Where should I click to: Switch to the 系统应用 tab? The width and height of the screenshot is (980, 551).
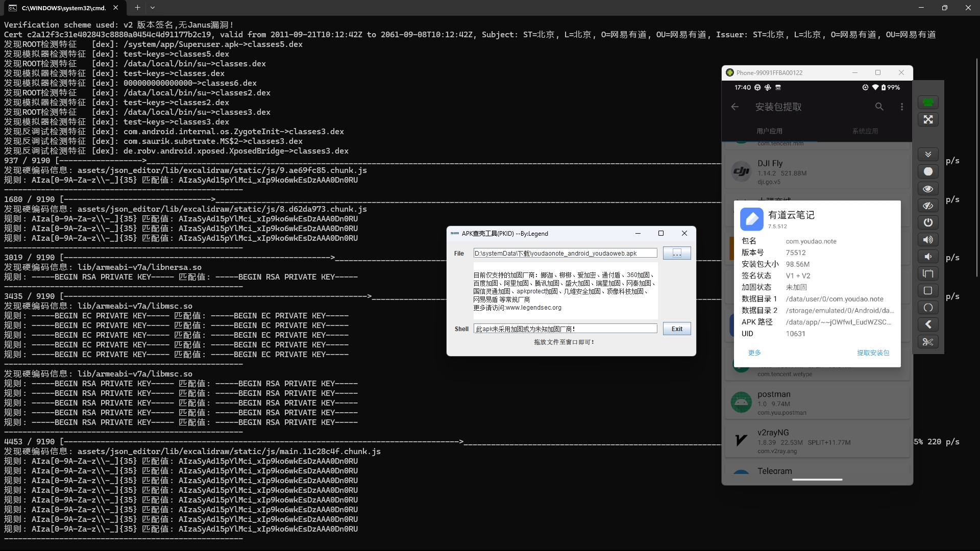click(865, 131)
